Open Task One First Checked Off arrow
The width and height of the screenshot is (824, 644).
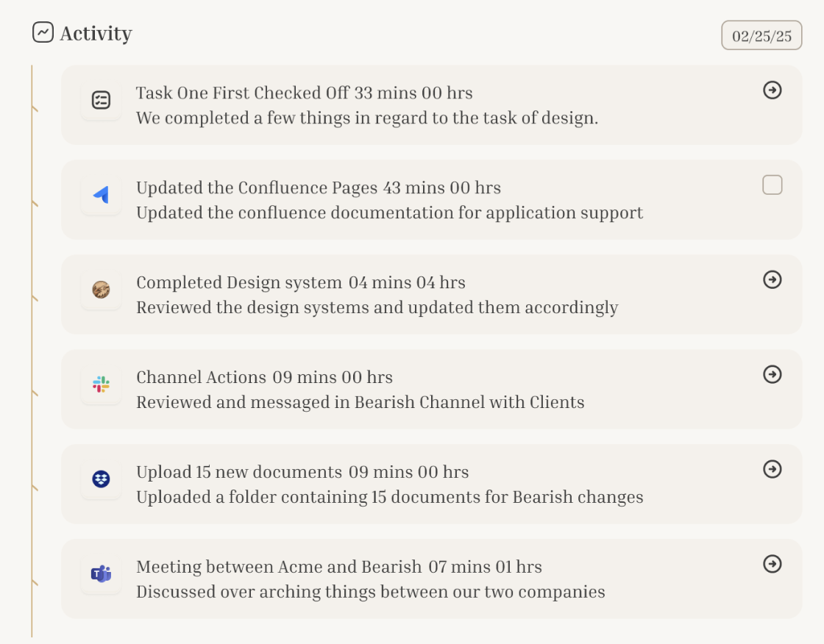pos(772,90)
